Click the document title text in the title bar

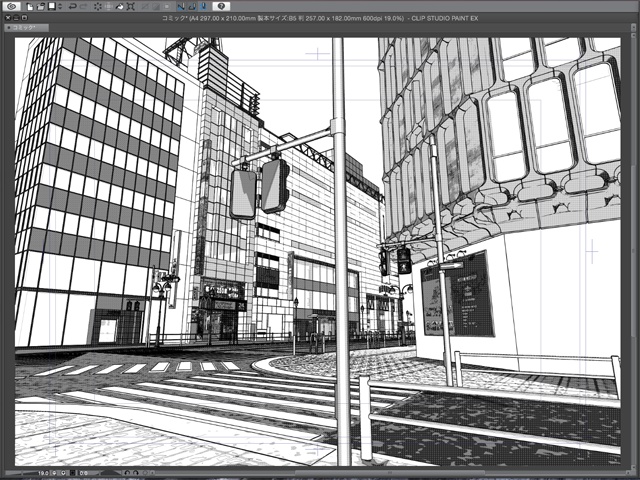tap(320, 18)
